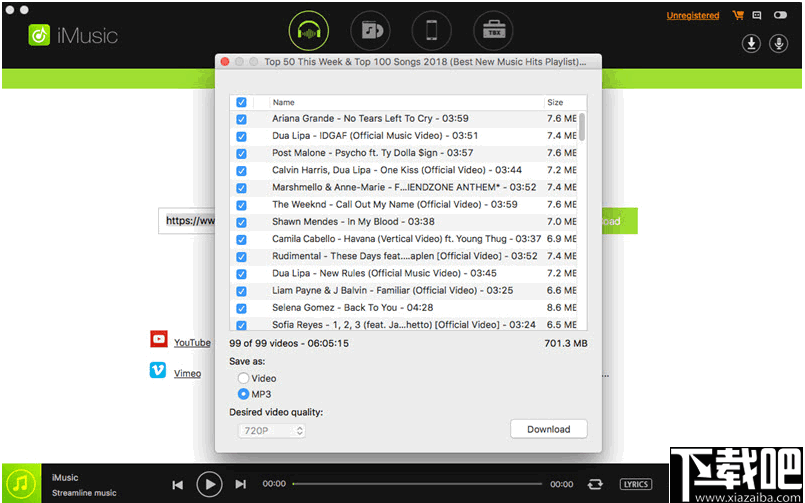Uncheck Selena Gomez Back To You checkbox
The width and height of the screenshot is (805, 503).
tap(241, 308)
